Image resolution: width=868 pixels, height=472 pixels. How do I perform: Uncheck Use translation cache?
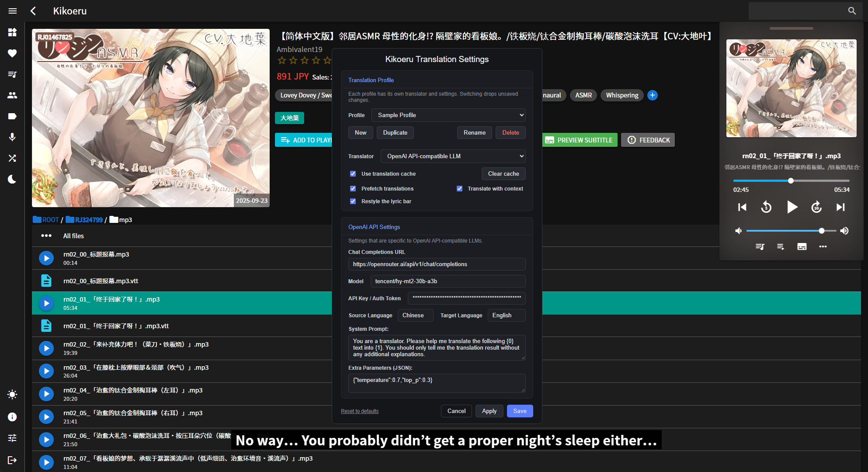(x=353, y=174)
